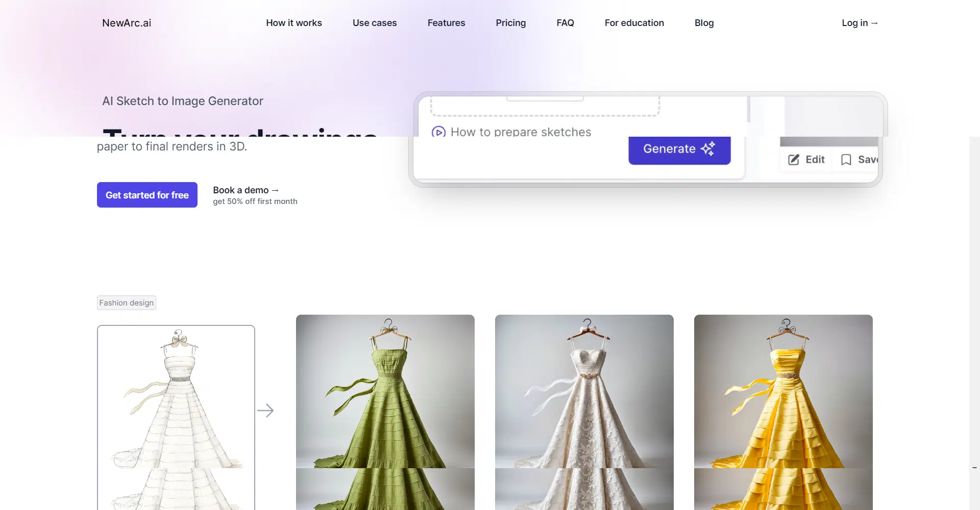Open the NewArc.ai home logo
The image size is (980, 510).
point(127,23)
